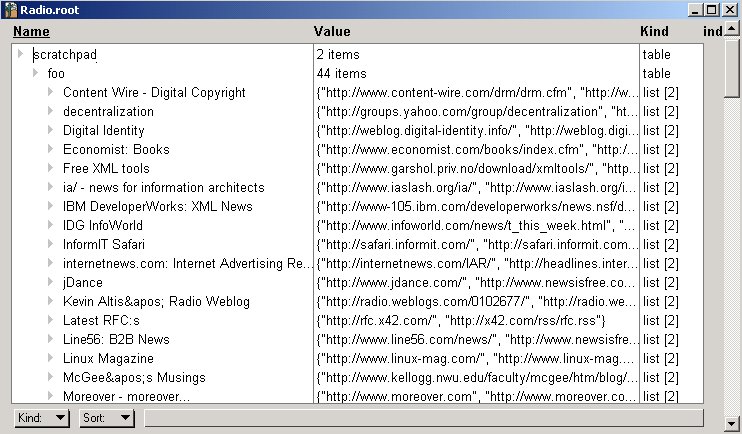The height and width of the screenshot is (434, 742).
Task: Sort by the Name column header
Action: (x=31, y=31)
